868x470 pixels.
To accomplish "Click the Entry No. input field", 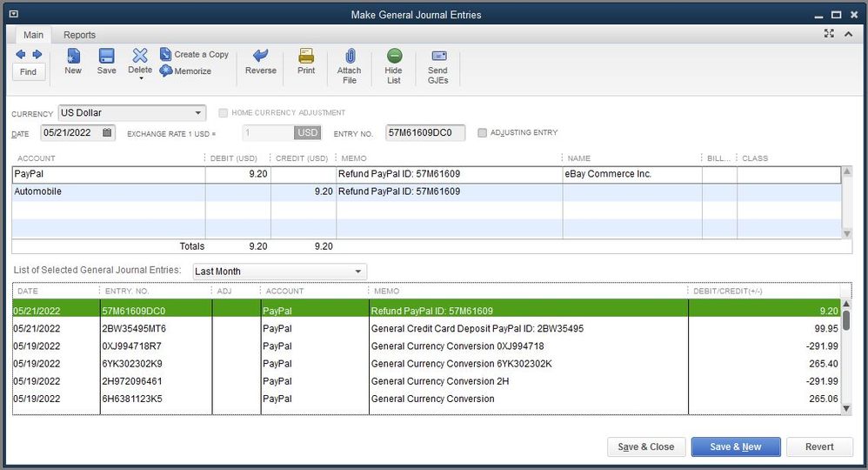I will point(424,133).
